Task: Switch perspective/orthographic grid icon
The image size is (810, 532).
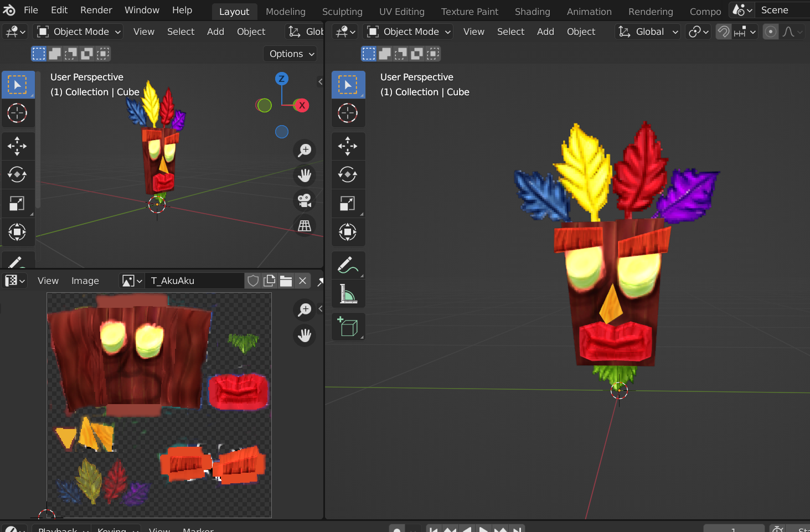Action: tap(305, 226)
